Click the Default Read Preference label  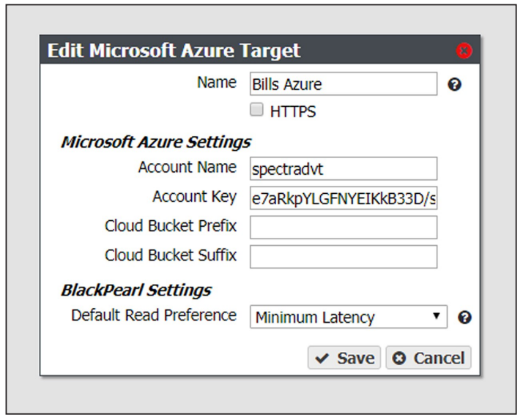coord(154,315)
